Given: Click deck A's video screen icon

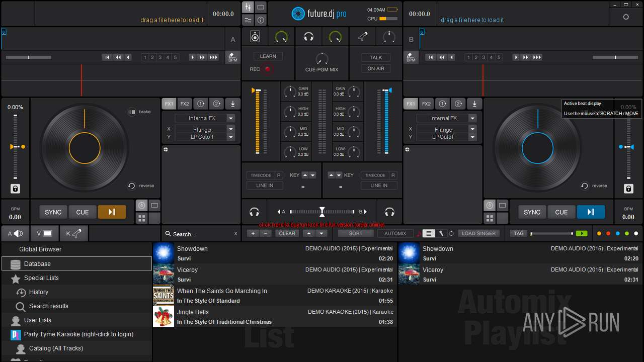Looking at the screenshot, I should click(x=154, y=205).
